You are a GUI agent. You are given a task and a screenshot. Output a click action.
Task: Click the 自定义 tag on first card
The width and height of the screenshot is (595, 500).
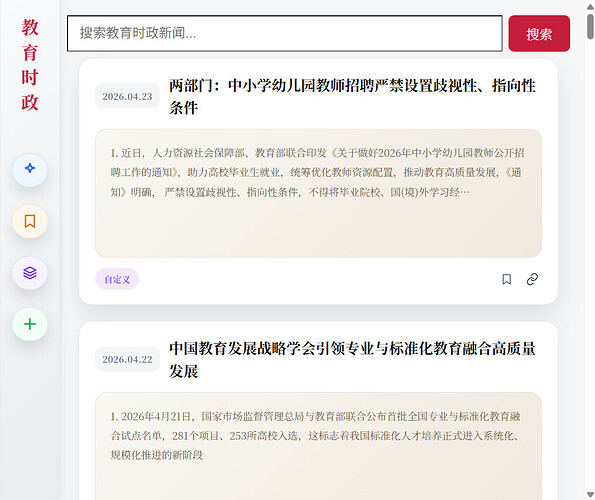tap(117, 279)
